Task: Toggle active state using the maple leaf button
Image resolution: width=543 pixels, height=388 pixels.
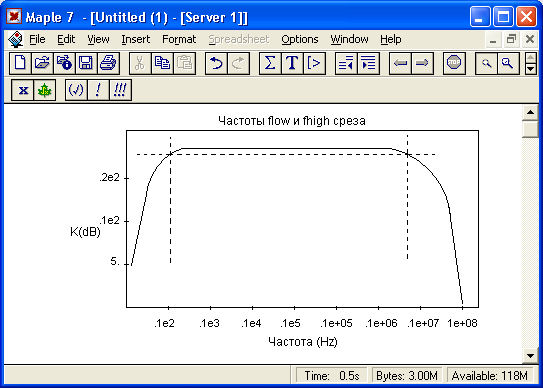Action: [45, 90]
